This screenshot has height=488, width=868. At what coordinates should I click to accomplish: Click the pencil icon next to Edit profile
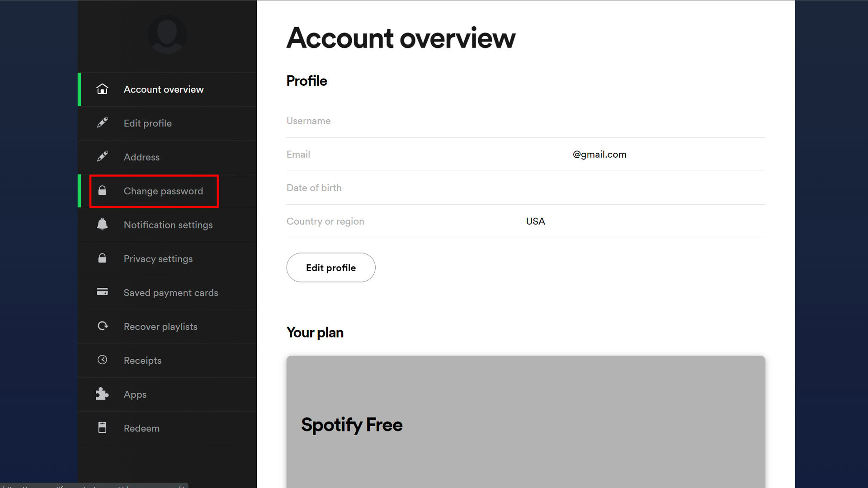[102, 122]
